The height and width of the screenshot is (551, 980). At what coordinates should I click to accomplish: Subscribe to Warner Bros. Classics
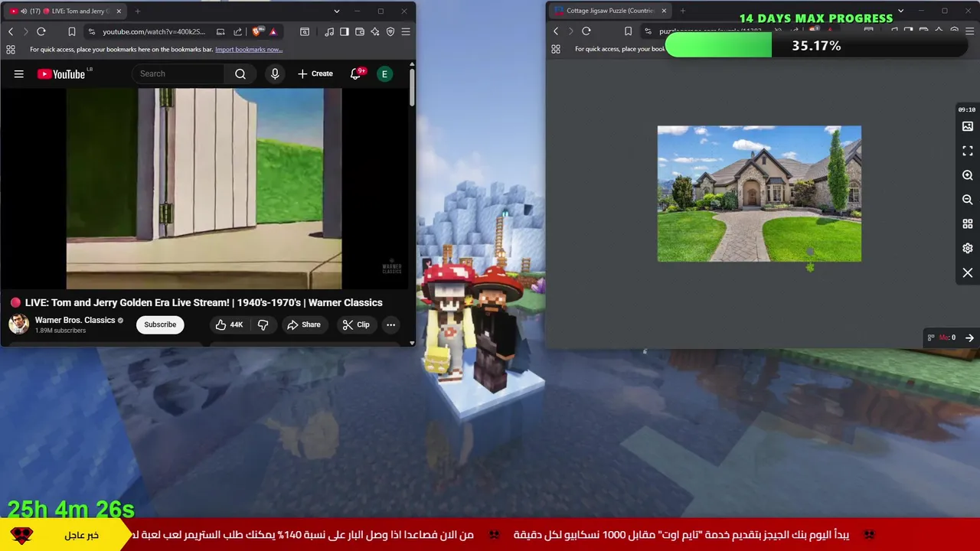[160, 324]
